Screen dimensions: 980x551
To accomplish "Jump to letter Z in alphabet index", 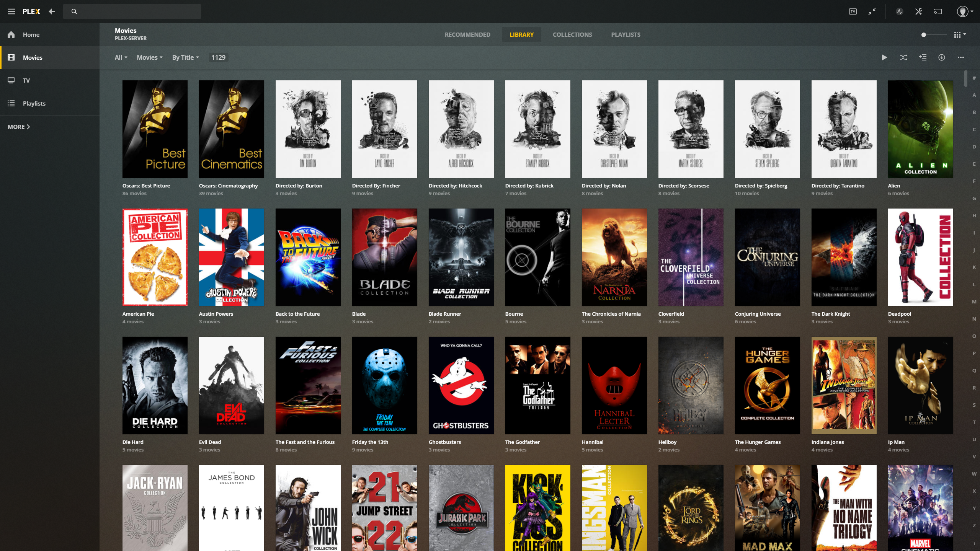I will [x=974, y=525].
